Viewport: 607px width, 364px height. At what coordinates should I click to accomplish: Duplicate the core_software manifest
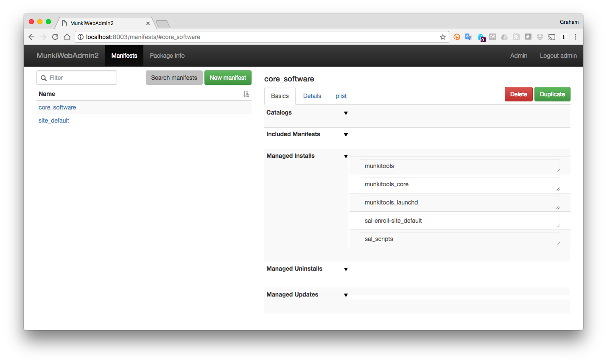[552, 94]
